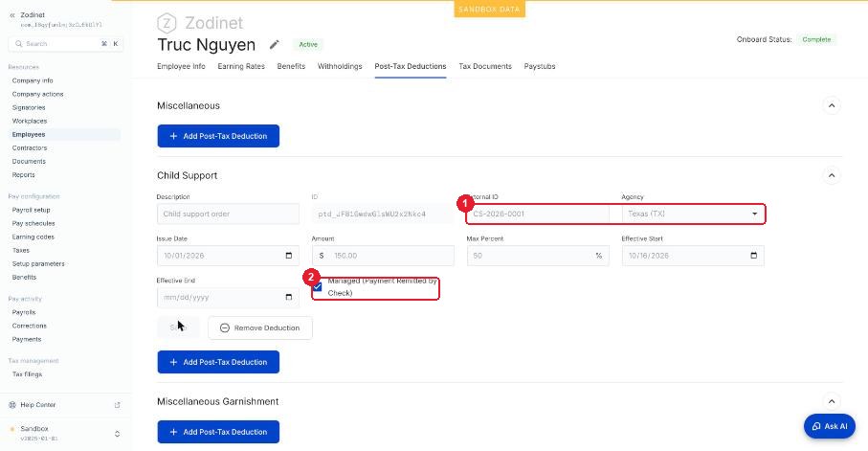The image size is (868, 451).
Task: Click Remove Deduction button
Action: [260, 328]
